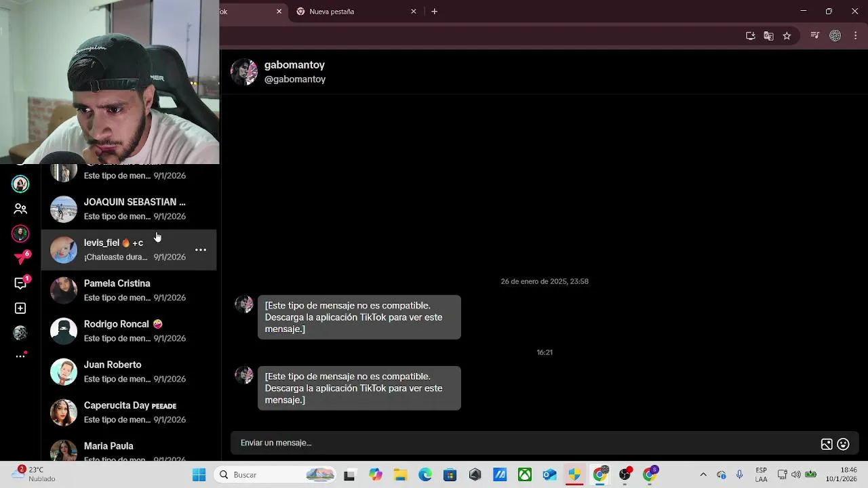Open OBS Studio from the taskbar
The height and width of the screenshot is (488, 868).
pos(625,474)
